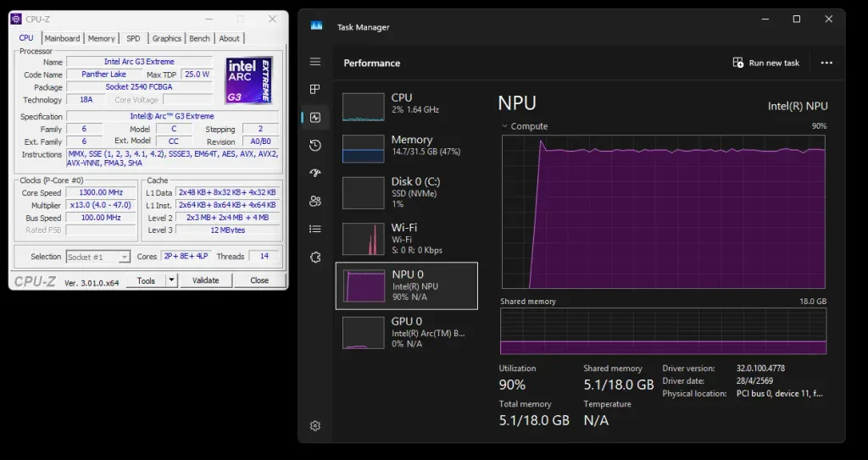The width and height of the screenshot is (868, 460).
Task: Select Memory performance item
Action: (x=406, y=148)
